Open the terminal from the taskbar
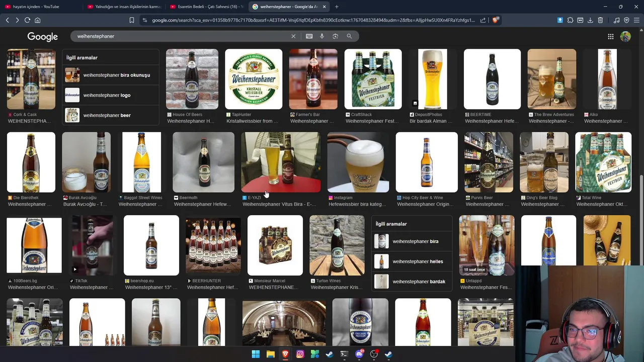This screenshot has height=362, width=644. pos(344,354)
